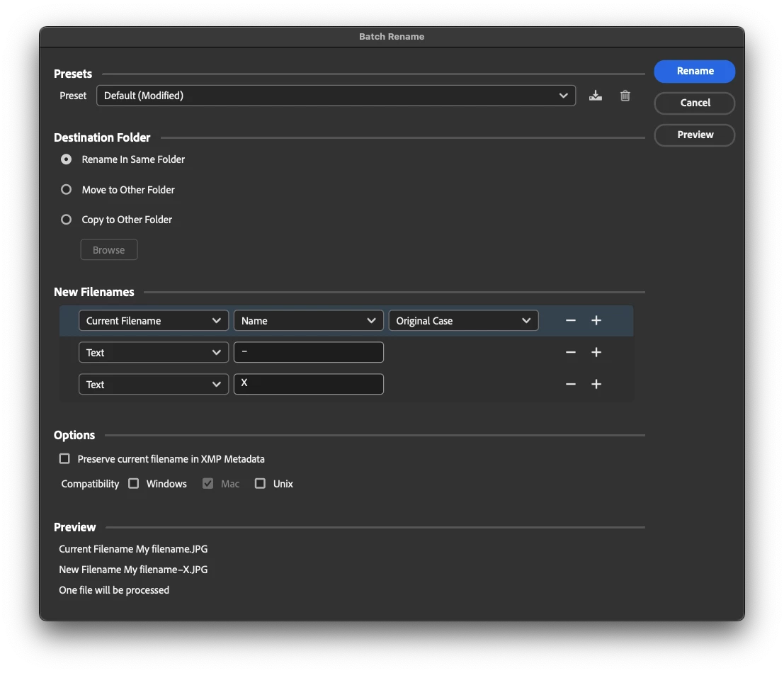Select Rename In Same Folder option
This screenshot has width=784, height=673.
click(x=66, y=159)
